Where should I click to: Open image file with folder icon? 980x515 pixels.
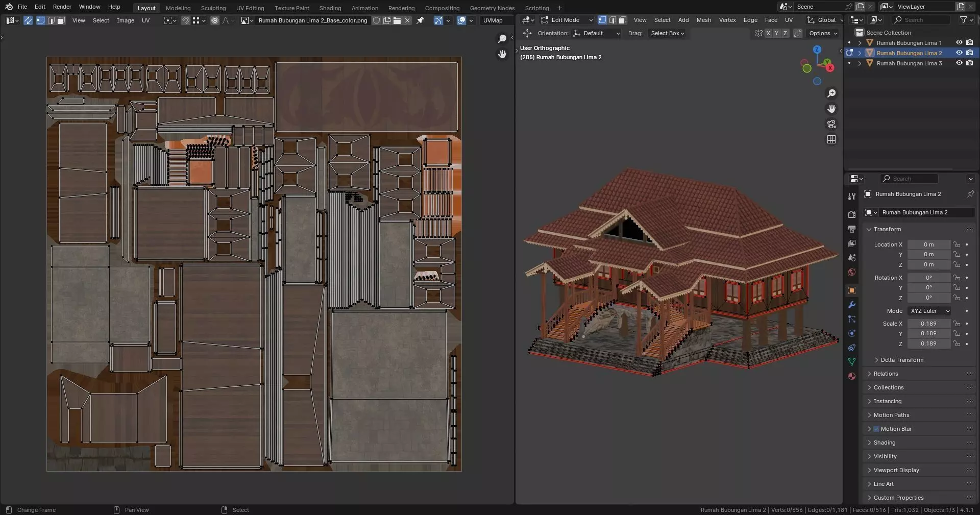point(397,20)
